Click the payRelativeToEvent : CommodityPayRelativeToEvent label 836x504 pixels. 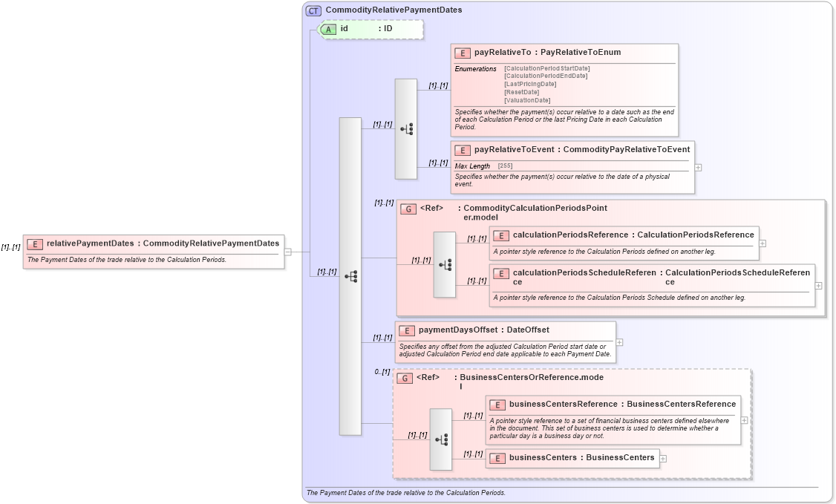[x=582, y=150]
